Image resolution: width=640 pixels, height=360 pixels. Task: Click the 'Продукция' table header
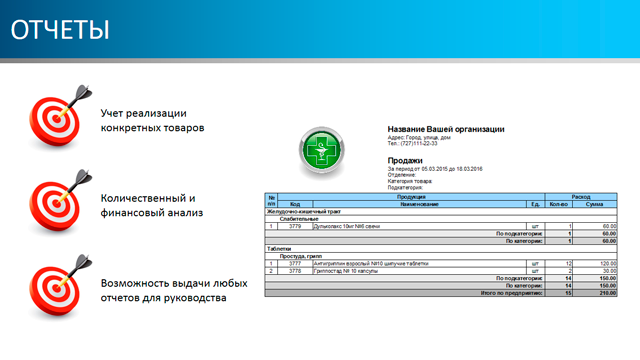coord(411,197)
